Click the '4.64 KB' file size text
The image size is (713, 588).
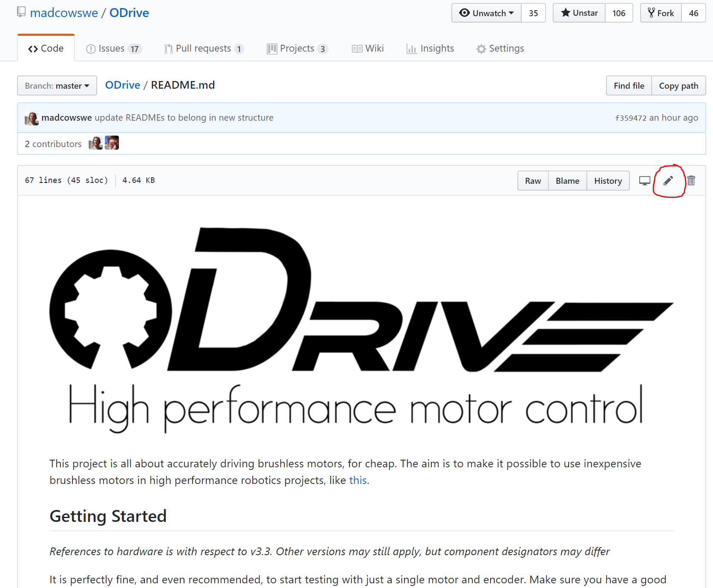point(139,180)
